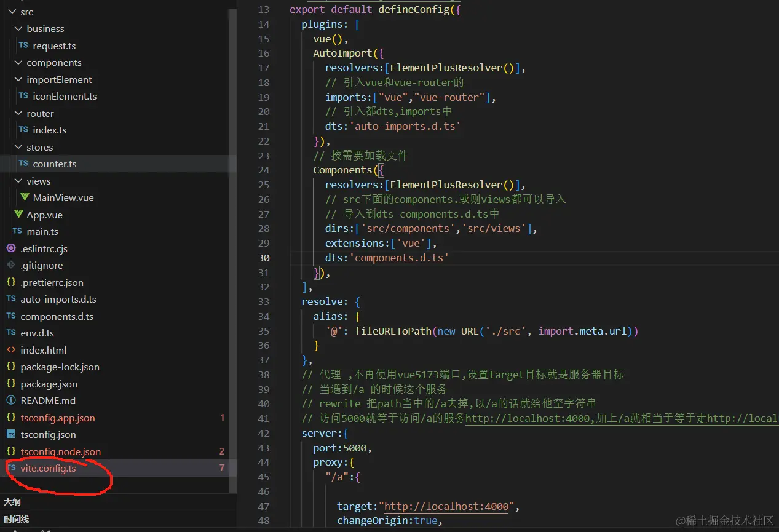Image resolution: width=779 pixels, height=532 pixels.
Task: Open the localhost:4000 target link
Action: [446, 506]
